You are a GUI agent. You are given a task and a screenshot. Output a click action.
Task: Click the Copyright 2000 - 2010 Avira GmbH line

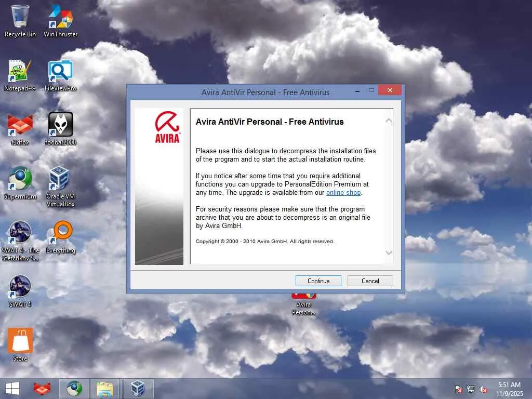tap(265, 241)
